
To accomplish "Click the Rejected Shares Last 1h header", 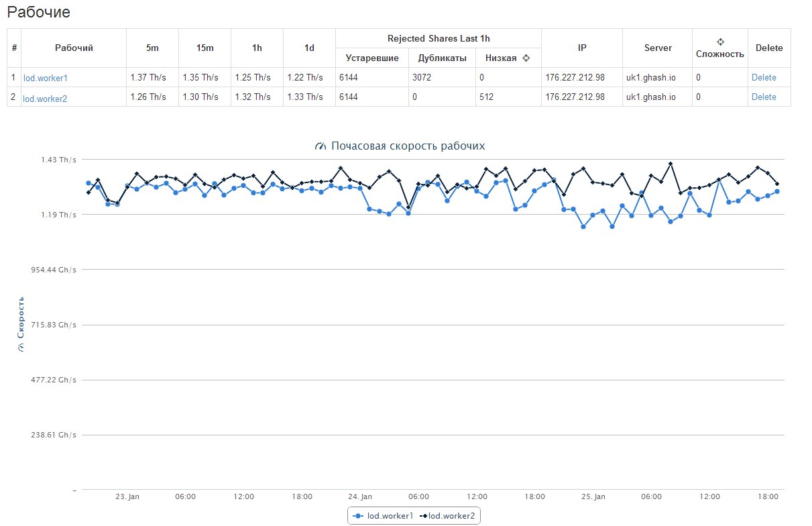I will (439, 38).
